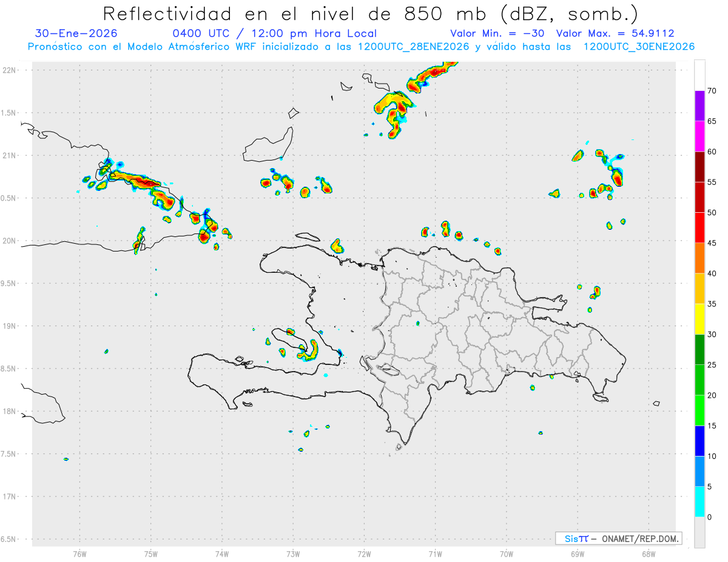Click the colorbar label '40'
Screen dimensions: 728x562
point(712,273)
